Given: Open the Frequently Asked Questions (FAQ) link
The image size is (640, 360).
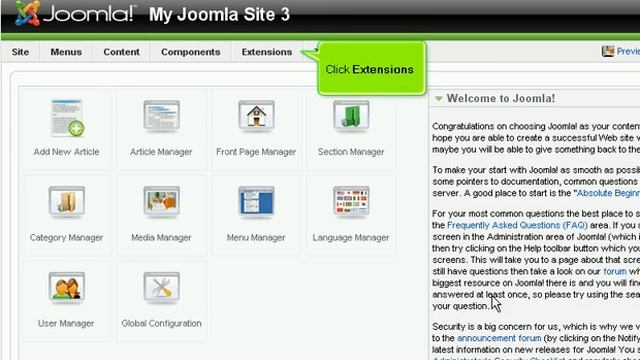Looking at the screenshot, I should [517, 225].
